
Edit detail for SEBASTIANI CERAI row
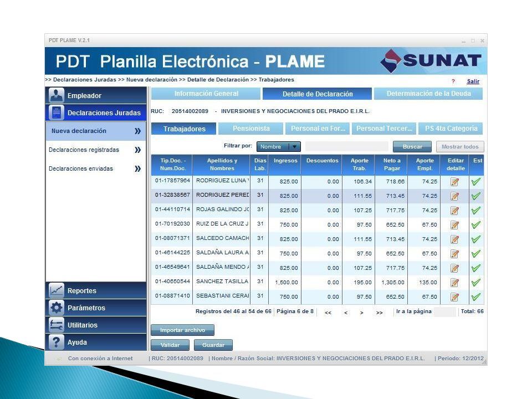coord(454,297)
